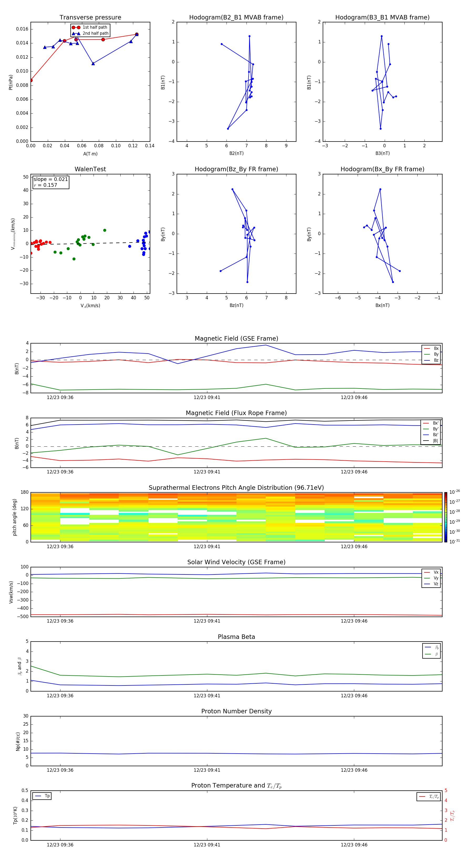Click the 'Vy' legend entry

[x=431, y=578]
